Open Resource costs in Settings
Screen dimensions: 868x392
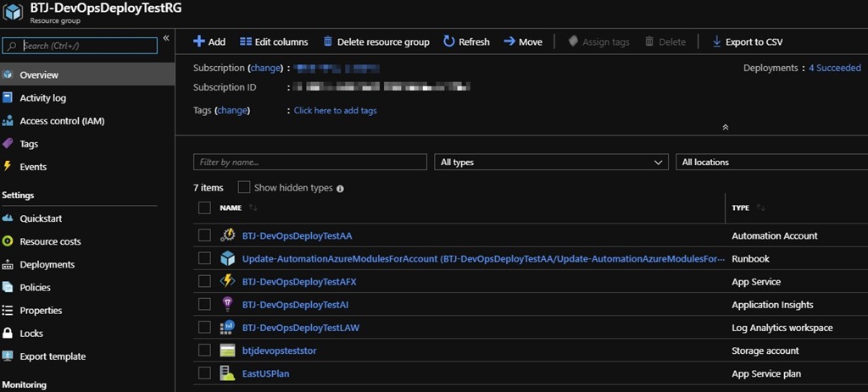point(87,241)
